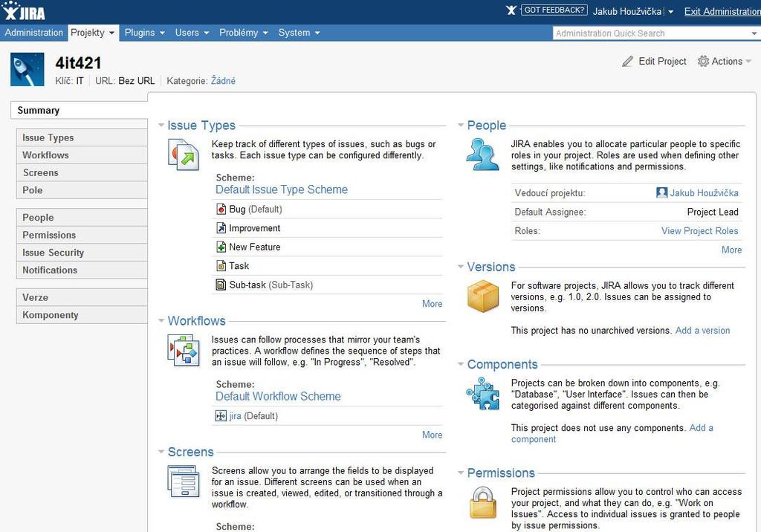
Task: Collapse the Workflows section
Action: point(161,321)
